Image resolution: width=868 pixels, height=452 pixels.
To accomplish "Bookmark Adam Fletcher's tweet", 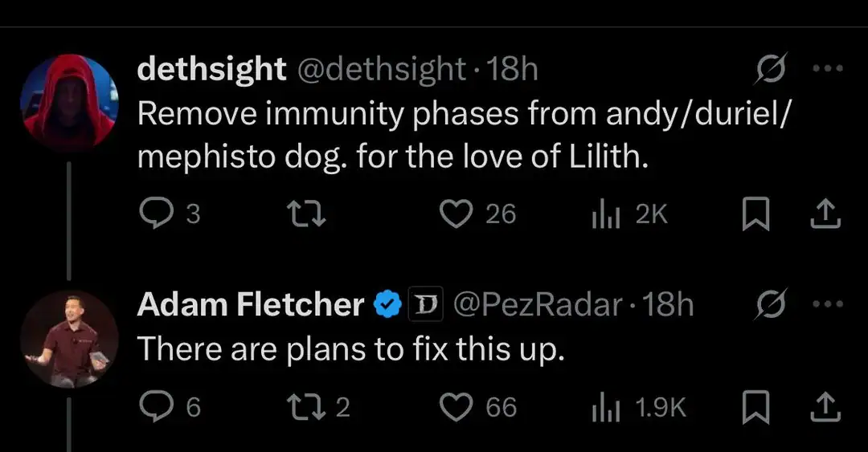I will click(x=755, y=407).
